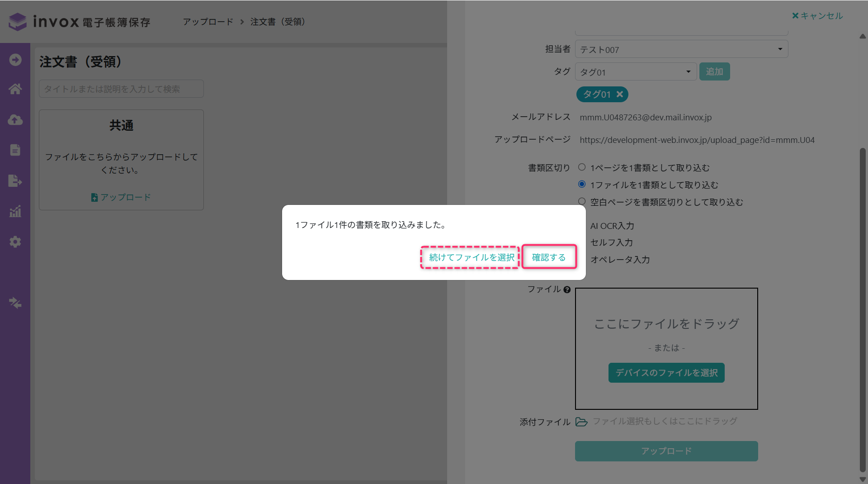This screenshot has height=484, width=868.
Task: Open the settings gear in sidebar
Action: (15, 242)
